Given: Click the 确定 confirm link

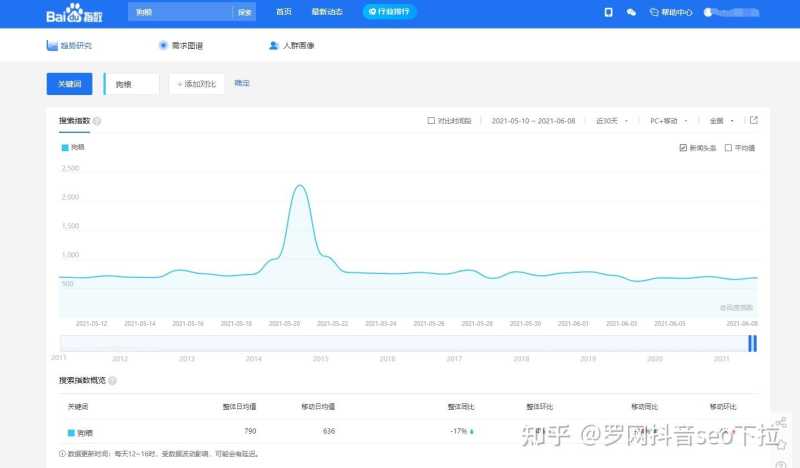Looking at the screenshot, I should (x=242, y=83).
